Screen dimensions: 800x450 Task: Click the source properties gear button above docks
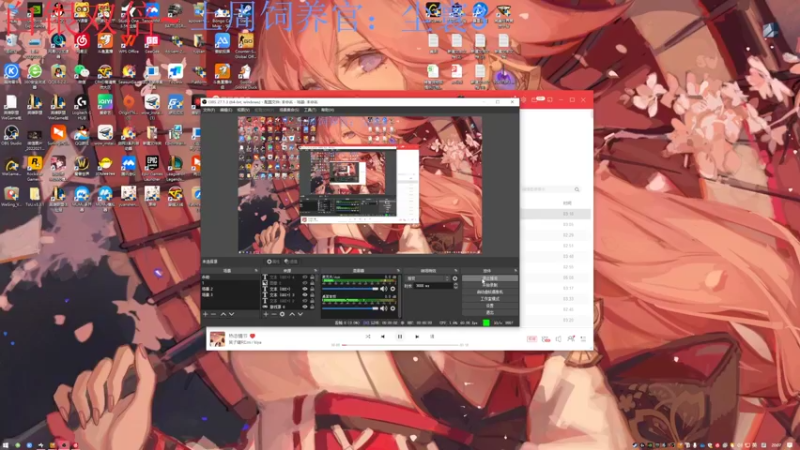click(273, 262)
